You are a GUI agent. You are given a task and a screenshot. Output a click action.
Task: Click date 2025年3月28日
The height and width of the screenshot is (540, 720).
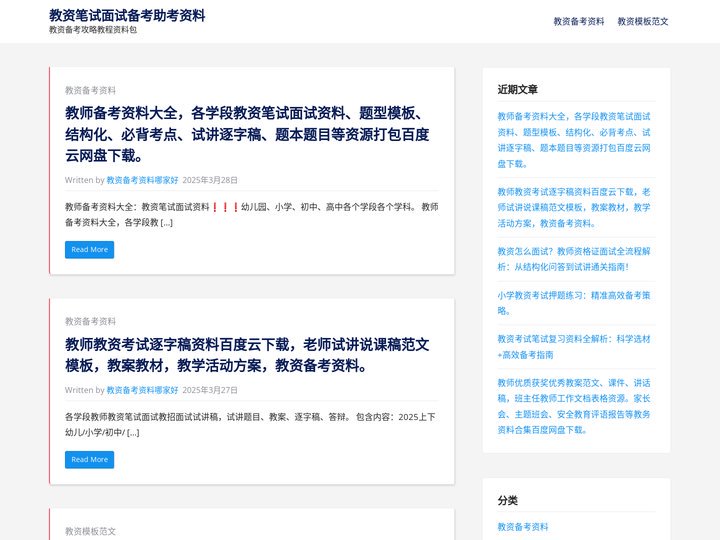(x=210, y=180)
